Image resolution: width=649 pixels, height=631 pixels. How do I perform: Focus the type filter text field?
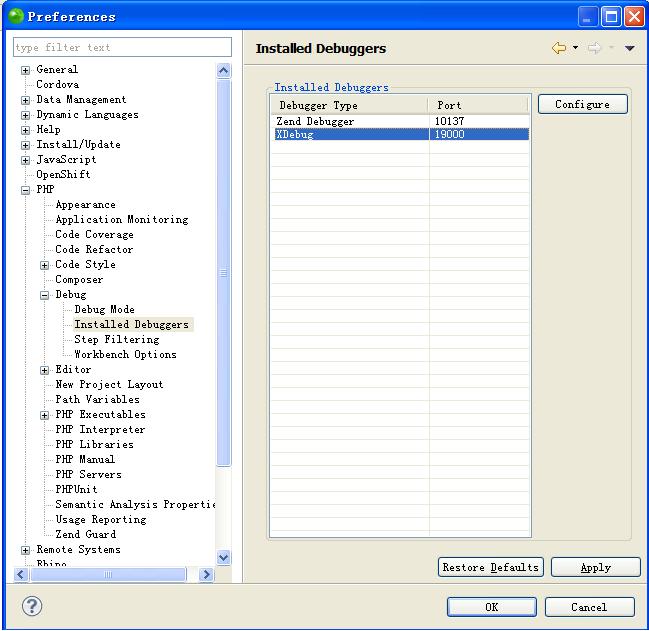click(x=122, y=47)
